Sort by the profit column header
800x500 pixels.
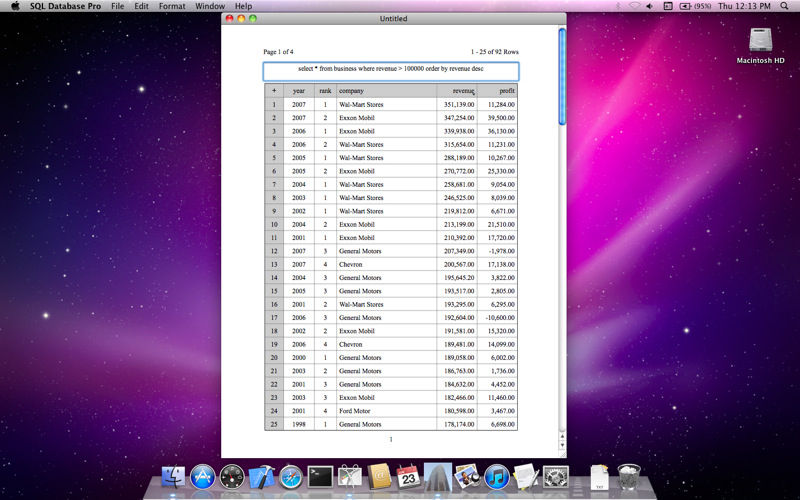497,91
